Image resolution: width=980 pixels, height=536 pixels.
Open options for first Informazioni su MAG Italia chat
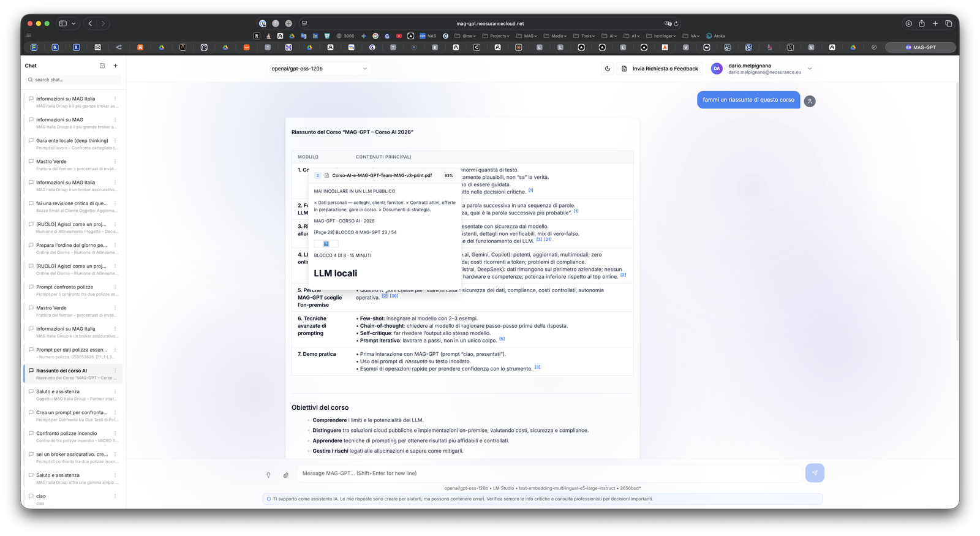(115, 99)
